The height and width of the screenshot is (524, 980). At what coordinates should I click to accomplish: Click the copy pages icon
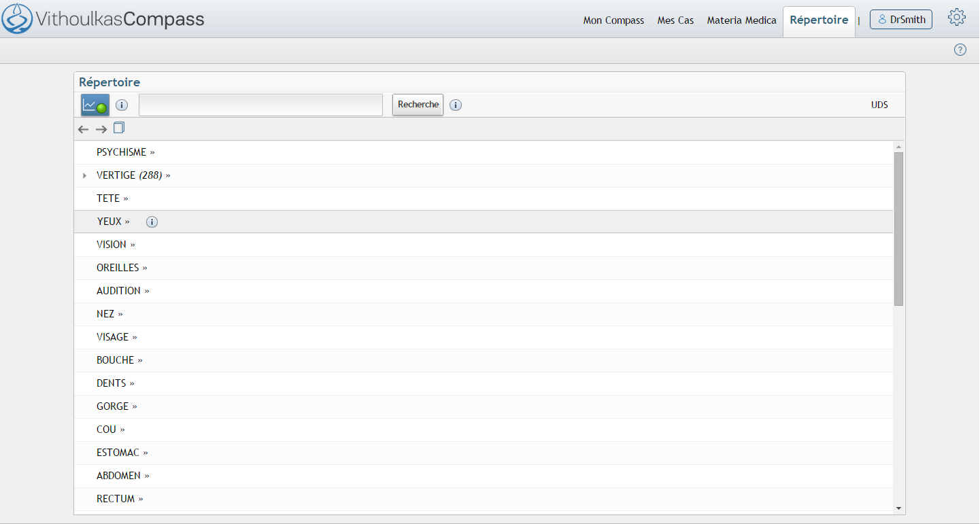point(119,128)
